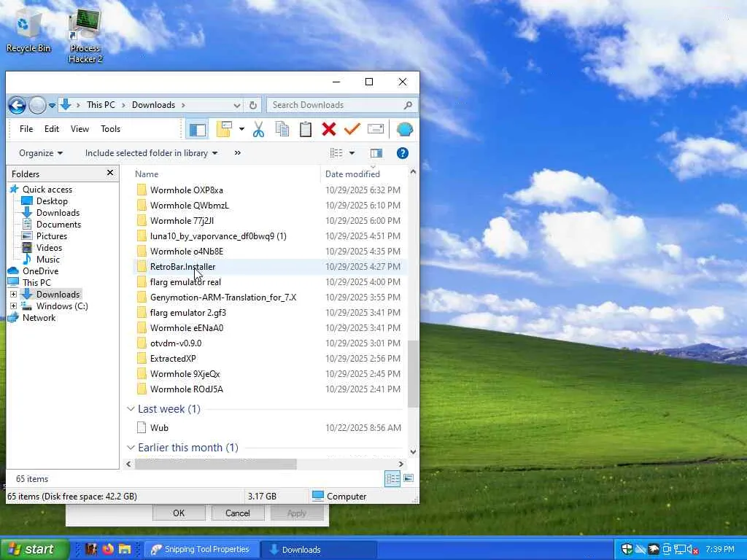Select the Genymotion-ARM-Translation_for_7.X folder

pyautogui.click(x=223, y=297)
